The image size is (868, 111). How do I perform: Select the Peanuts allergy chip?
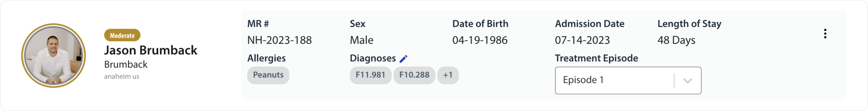(x=268, y=75)
